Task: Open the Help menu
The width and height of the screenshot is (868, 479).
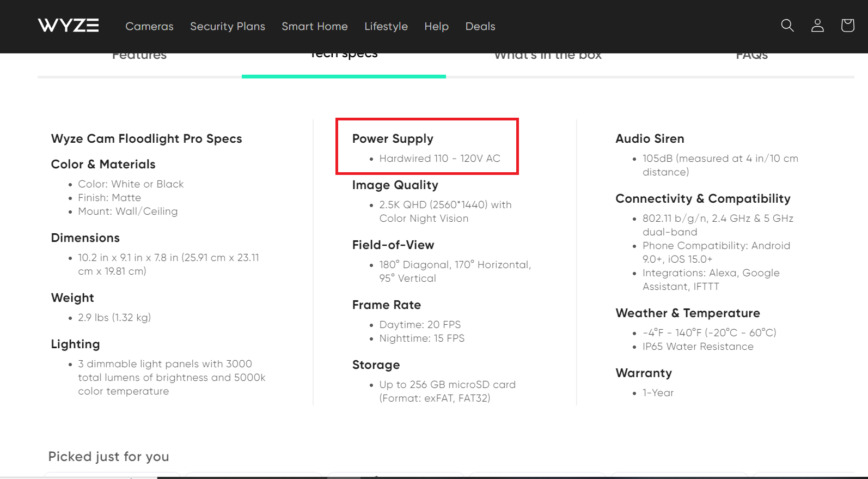Action: coord(437,26)
